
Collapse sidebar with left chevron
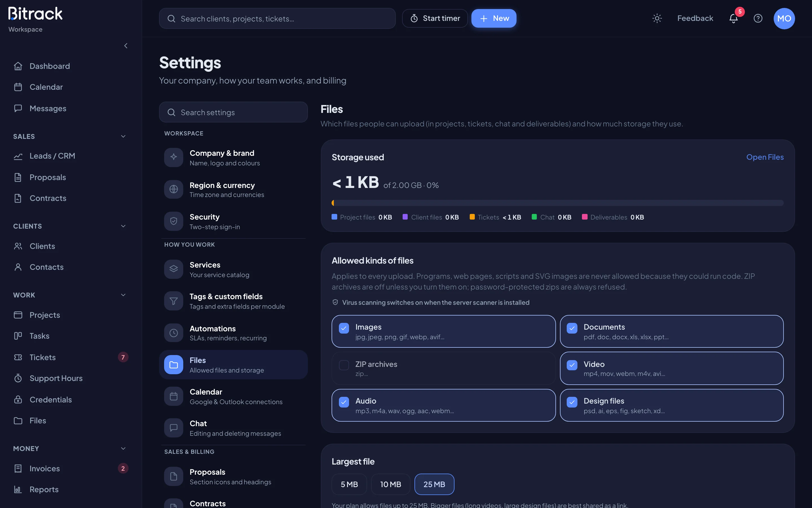coord(126,46)
